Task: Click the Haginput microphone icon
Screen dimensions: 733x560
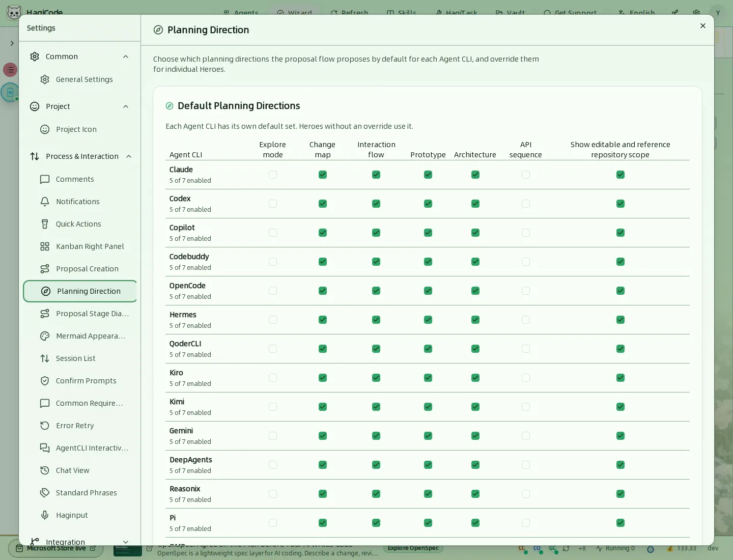Action: pyautogui.click(x=45, y=515)
